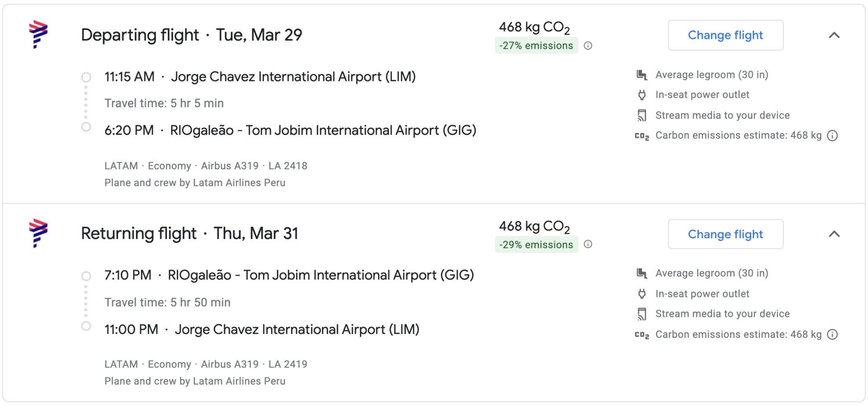
Task: Click departing flight stream media icon
Action: [x=642, y=115]
